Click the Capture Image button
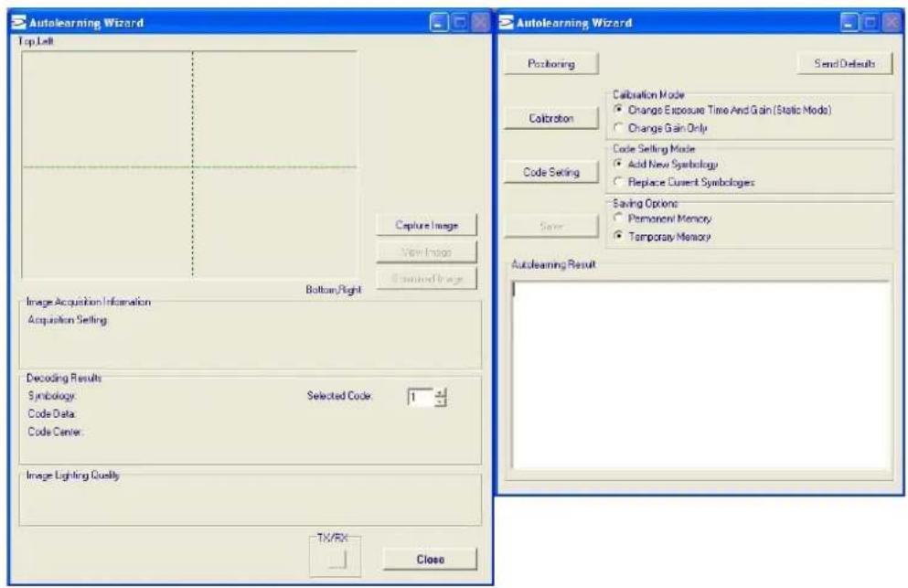This screenshot has width=908, height=588. pyautogui.click(x=426, y=225)
